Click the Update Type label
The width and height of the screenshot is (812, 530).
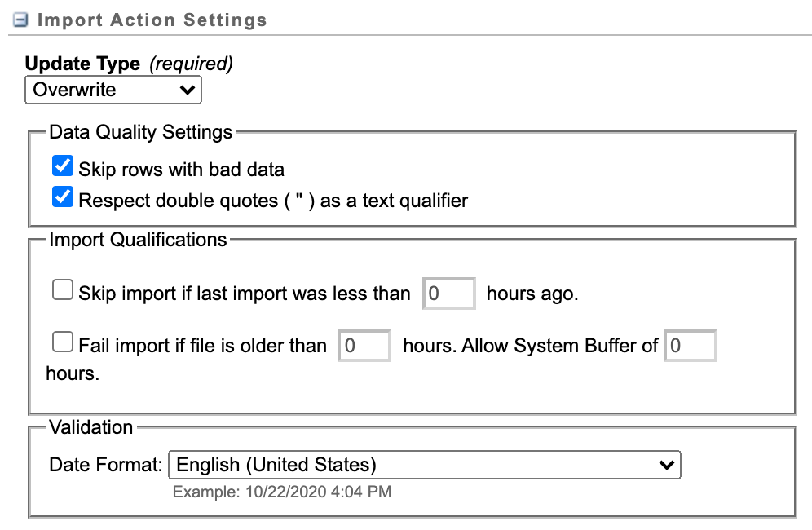83,64
